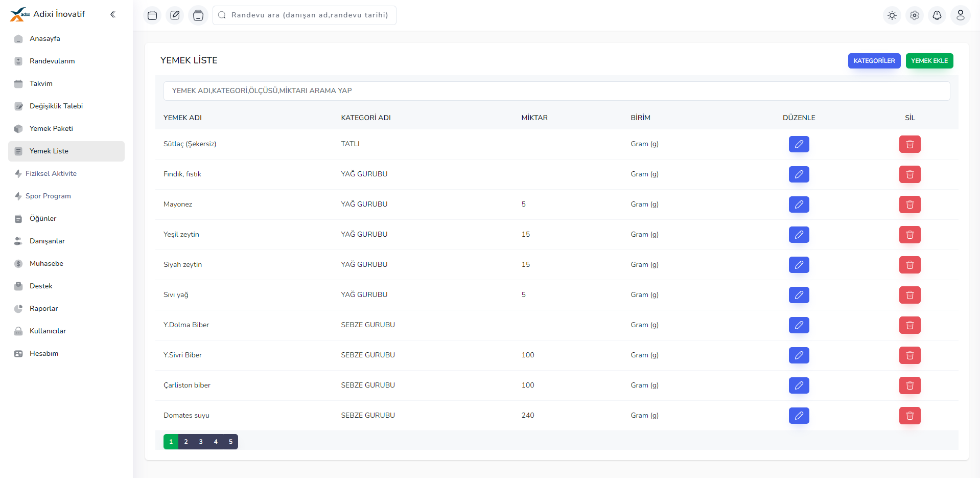The height and width of the screenshot is (478, 980).
Task: Go to Anasayfa in sidebar
Action: coord(66,39)
